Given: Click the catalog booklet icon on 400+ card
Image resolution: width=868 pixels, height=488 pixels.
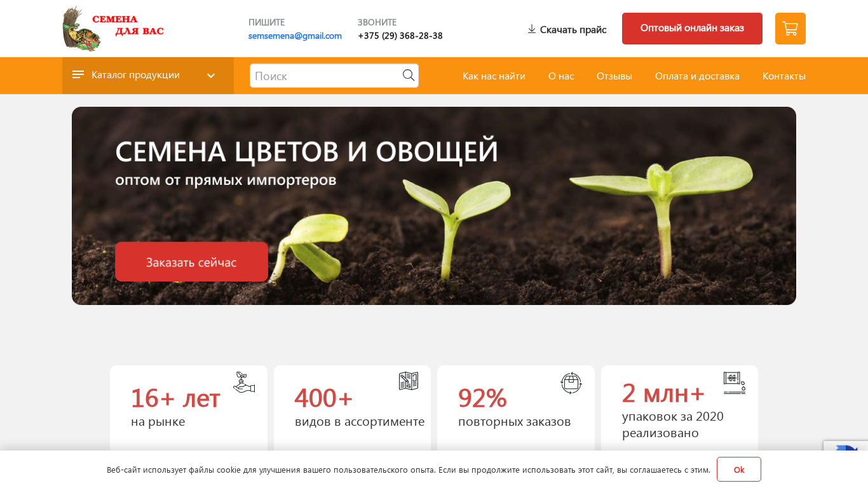Looking at the screenshot, I should (409, 381).
